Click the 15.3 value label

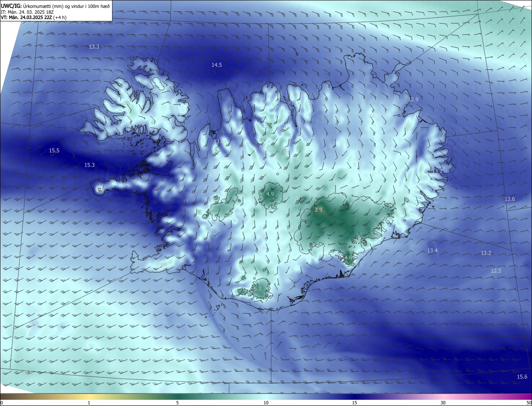tap(89, 165)
